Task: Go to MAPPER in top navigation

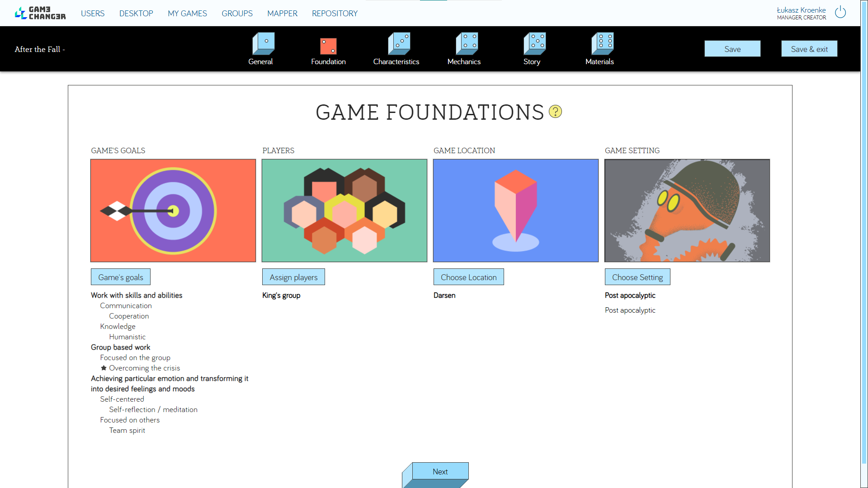Action: click(x=282, y=14)
